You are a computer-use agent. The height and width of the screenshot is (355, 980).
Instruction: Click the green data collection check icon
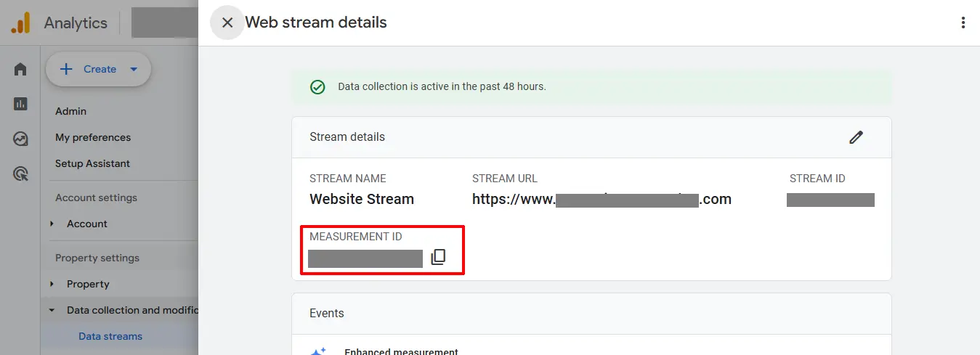click(317, 87)
